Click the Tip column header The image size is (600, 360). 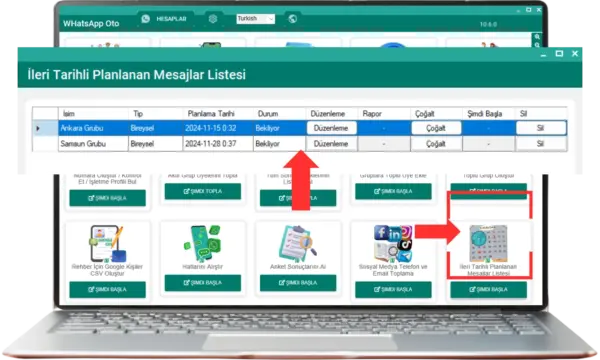coord(155,114)
